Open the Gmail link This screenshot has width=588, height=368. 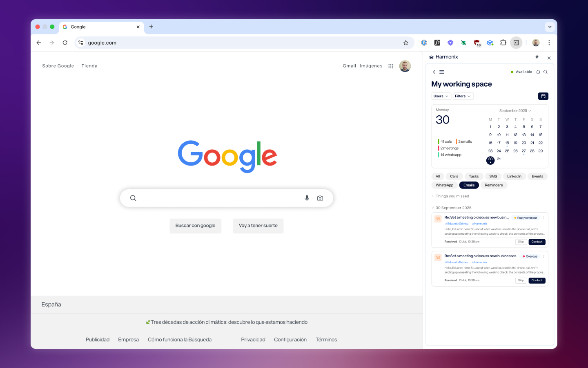[x=350, y=66]
